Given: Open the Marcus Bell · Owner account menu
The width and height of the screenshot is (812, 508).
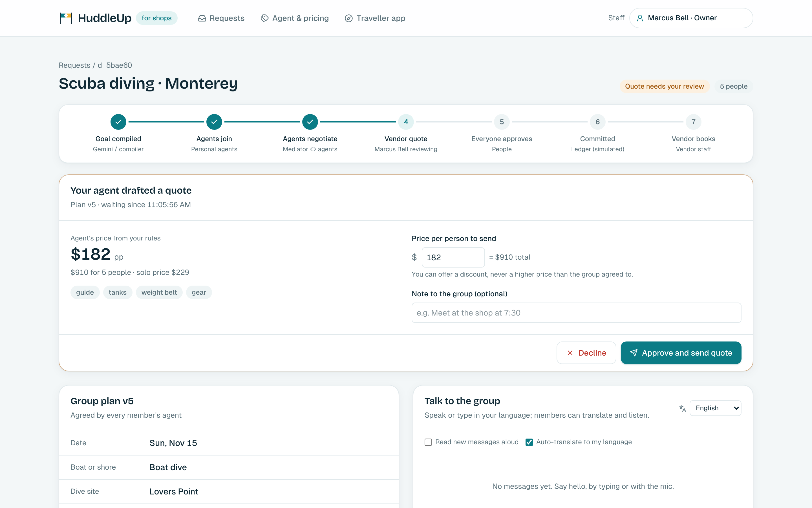Looking at the screenshot, I should 691,18.
